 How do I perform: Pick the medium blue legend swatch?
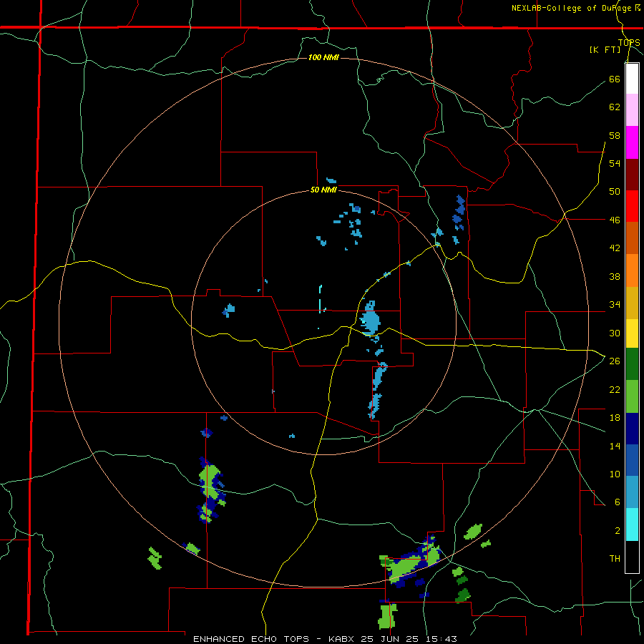pyautogui.click(x=632, y=460)
